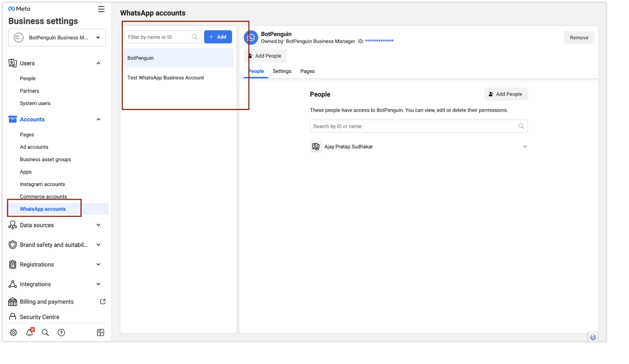Expand Brand safety and suitability chevron
The width and height of the screenshot is (629, 364).
pos(98,245)
